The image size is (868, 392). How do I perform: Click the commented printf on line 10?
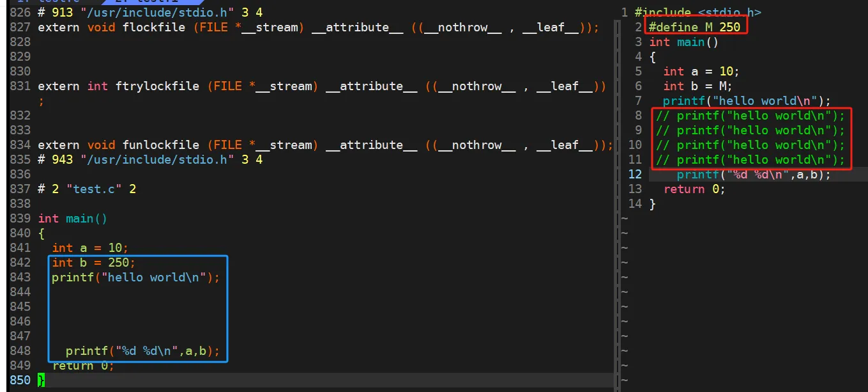(x=750, y=145)
